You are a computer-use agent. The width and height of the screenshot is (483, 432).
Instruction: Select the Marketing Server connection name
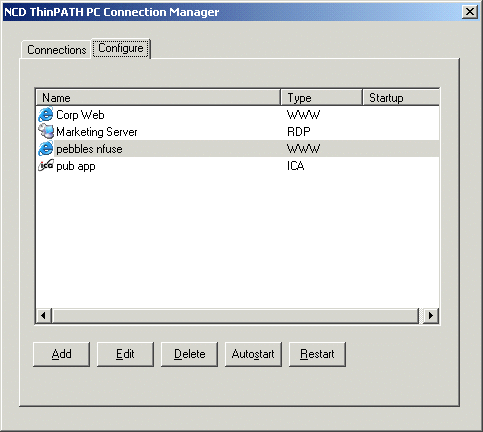coord(97,132)
